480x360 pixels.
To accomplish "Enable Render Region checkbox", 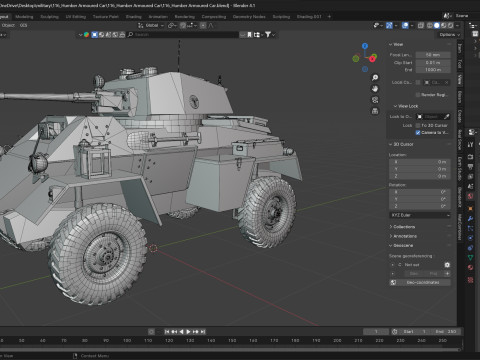I will click(x=418, y=95).
